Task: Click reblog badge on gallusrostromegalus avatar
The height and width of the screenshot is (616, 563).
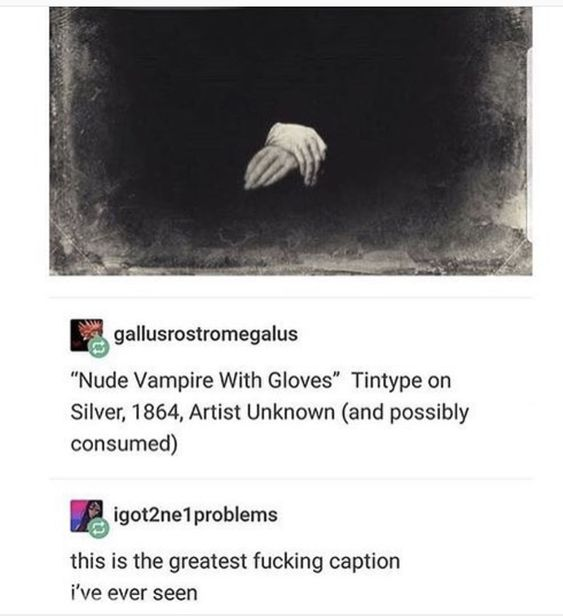Action: [x=98, y=348]
